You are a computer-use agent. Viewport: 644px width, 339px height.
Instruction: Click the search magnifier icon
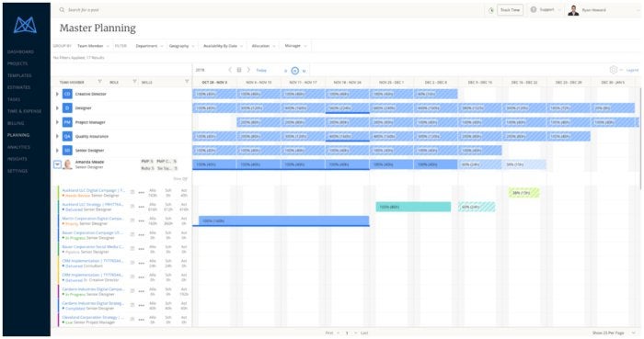click(x=62, y=10)
